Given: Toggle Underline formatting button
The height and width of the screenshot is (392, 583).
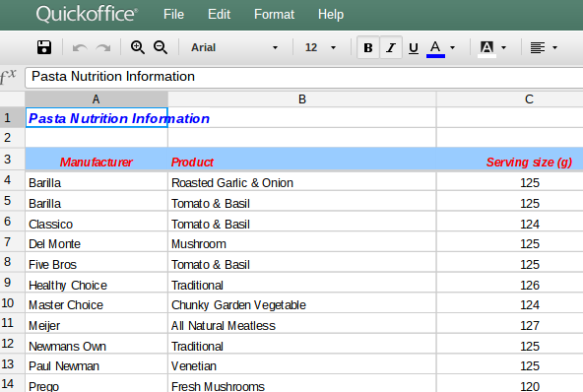Looking at the screenshot, I should (x=414, y=47).
